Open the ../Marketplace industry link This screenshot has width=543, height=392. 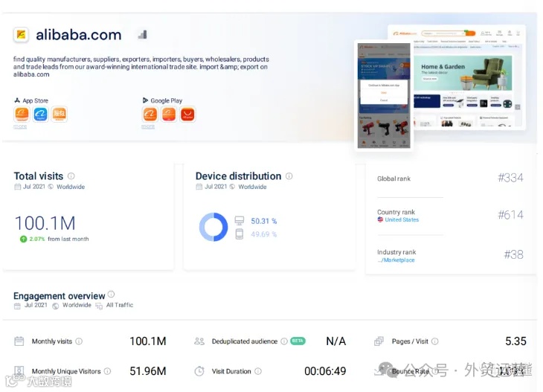(396, 260)
